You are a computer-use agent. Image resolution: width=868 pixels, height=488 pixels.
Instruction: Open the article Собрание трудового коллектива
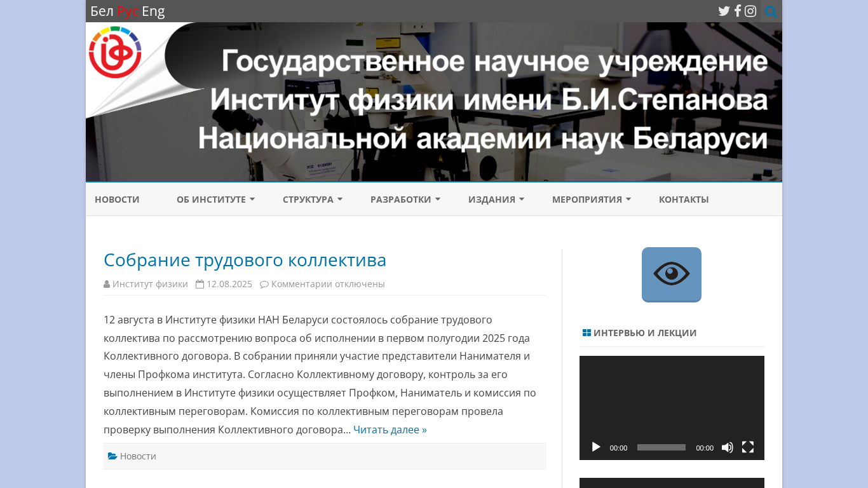(x=245, y=260)
